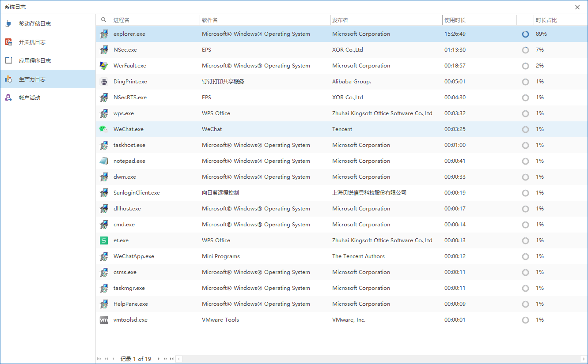Image resolution: width=588 pixels, height=364 pixels.
Task: Go to first record with navigator button
Action: pyautogui.click(x=99, y=359)
